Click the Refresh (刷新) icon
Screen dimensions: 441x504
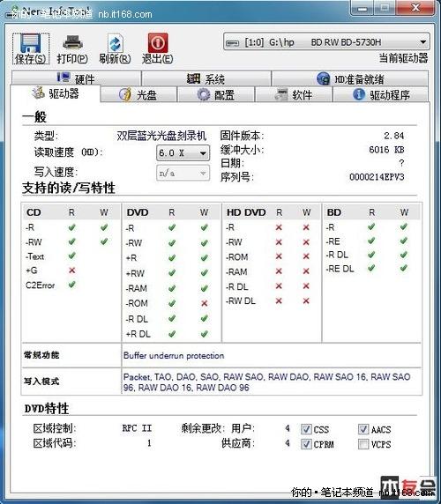115,43
